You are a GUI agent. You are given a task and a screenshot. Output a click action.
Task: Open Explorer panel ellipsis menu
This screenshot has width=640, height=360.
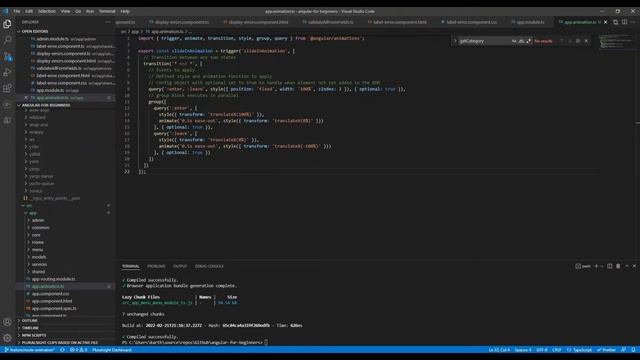[108, 22]
